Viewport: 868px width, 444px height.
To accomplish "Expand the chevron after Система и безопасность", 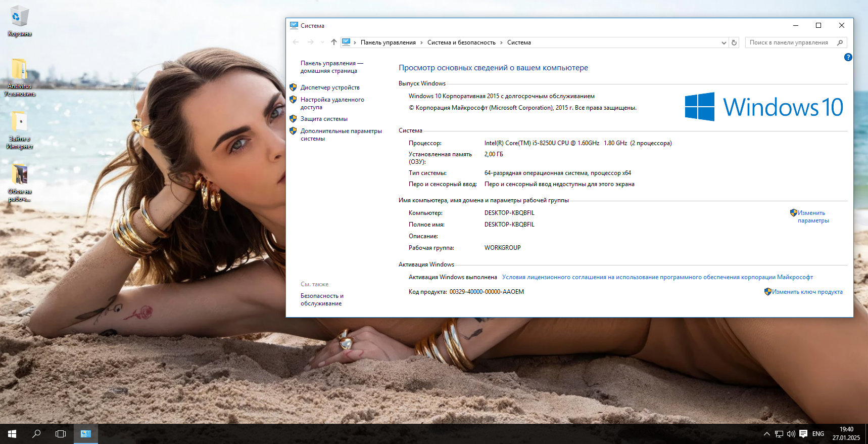I will [x=501, y=42].
